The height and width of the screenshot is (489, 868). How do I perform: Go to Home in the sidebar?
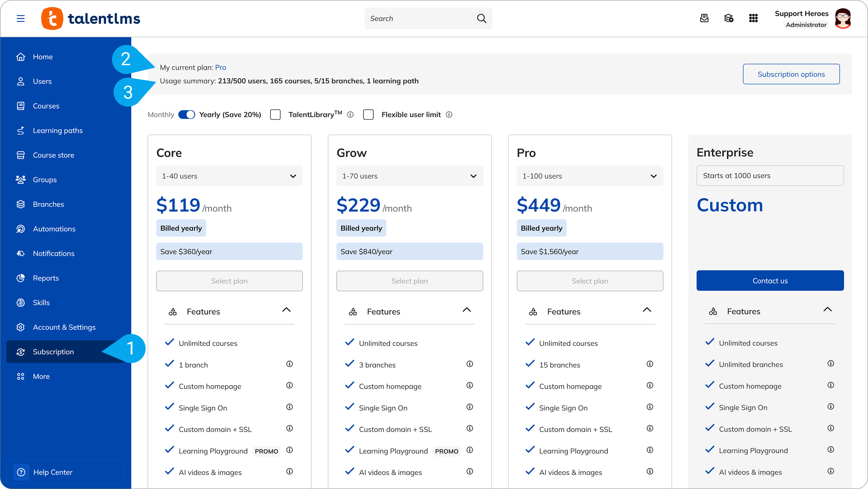[66, 57]
